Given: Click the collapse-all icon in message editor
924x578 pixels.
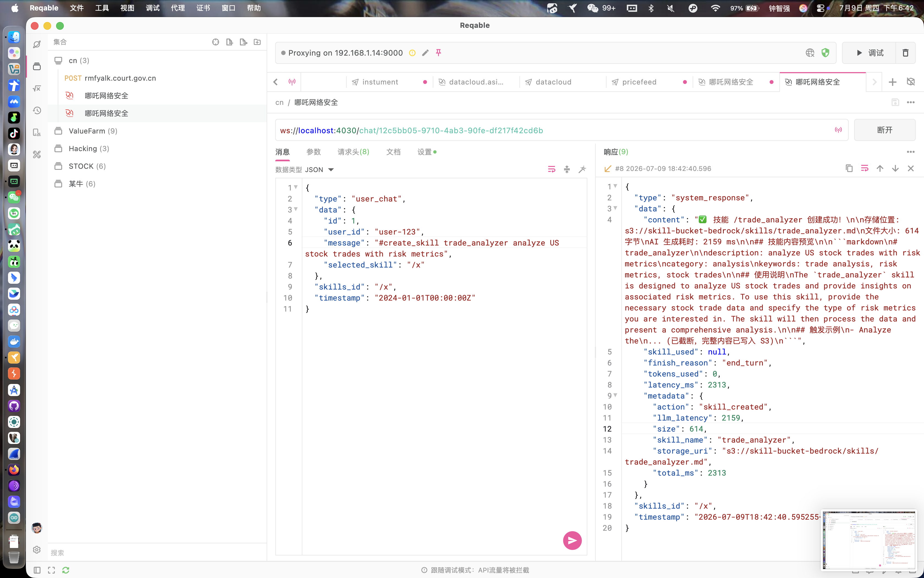Looking at the screenshot, I should [x=567, y=169].
